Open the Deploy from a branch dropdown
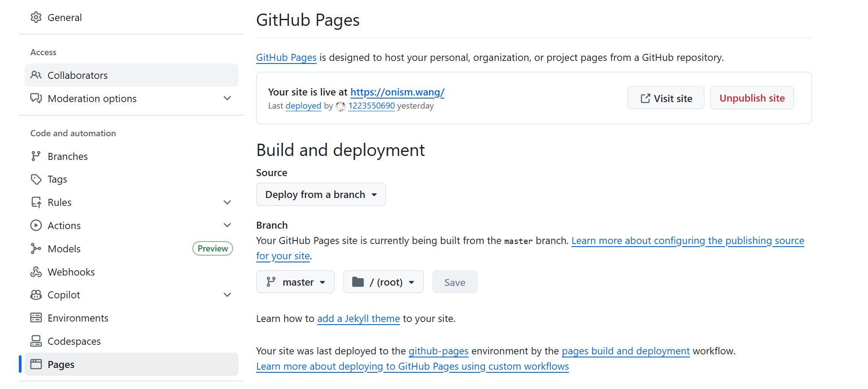 point(321,194)
